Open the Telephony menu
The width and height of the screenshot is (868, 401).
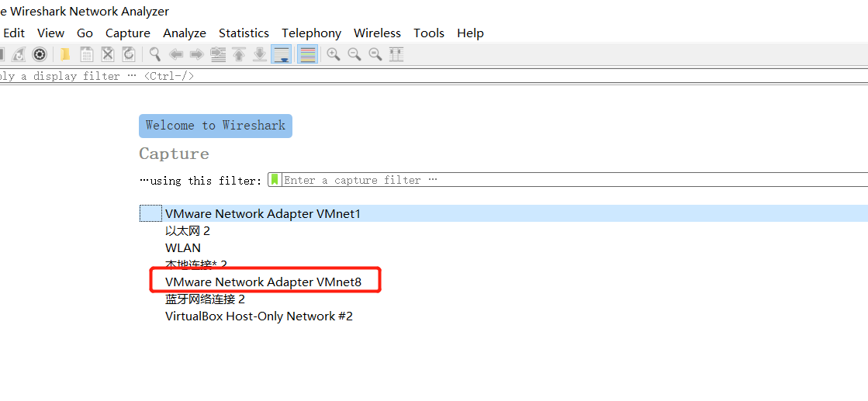click(x=311, y=33)
